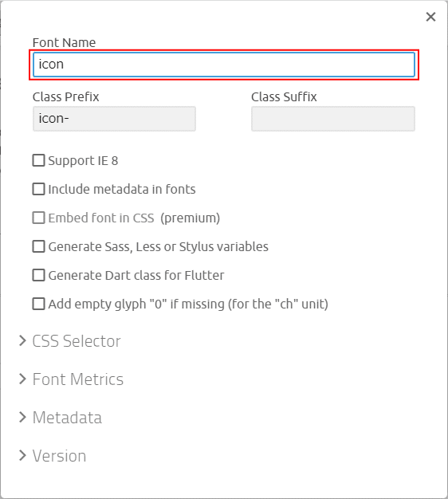The height and width of the screenshot is (499, 448).
Task: Tick the Generate Dart class for Flutter checkbox
Action: [38, 275]
